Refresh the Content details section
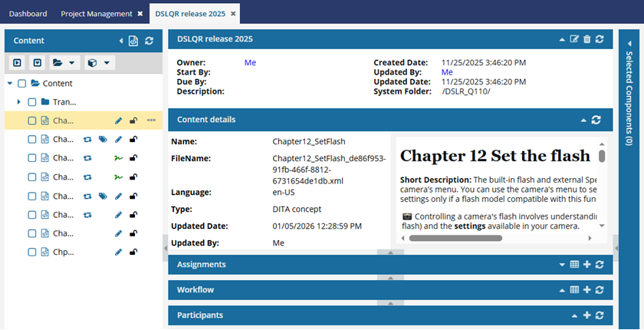Image resolution: width=644 pixels, height=330 pixels. 596,120
